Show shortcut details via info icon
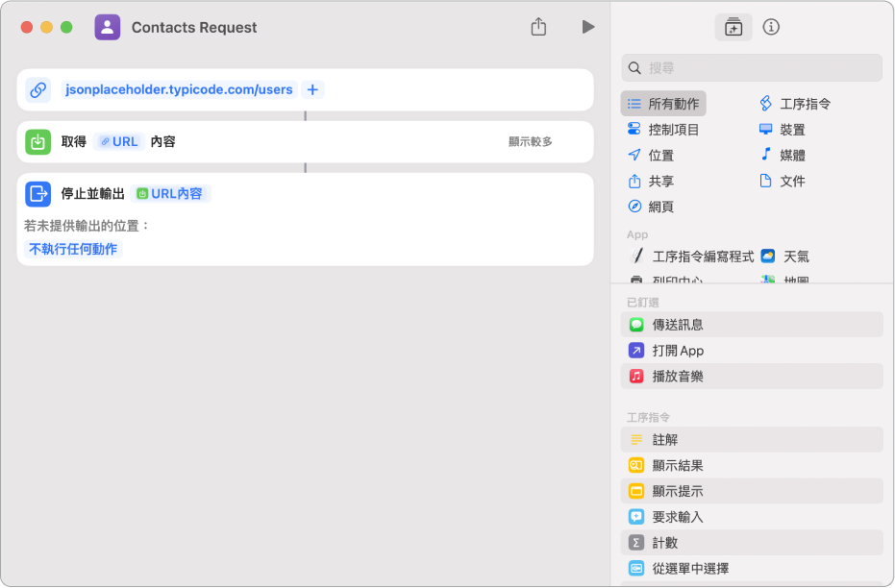The width and height of the screenshot is (895, 588). [771, 27]
